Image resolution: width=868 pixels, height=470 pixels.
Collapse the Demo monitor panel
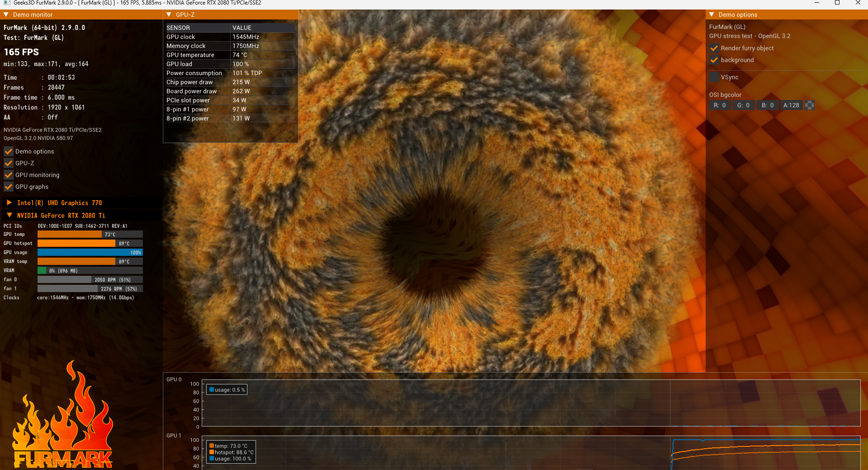point(6,14)
